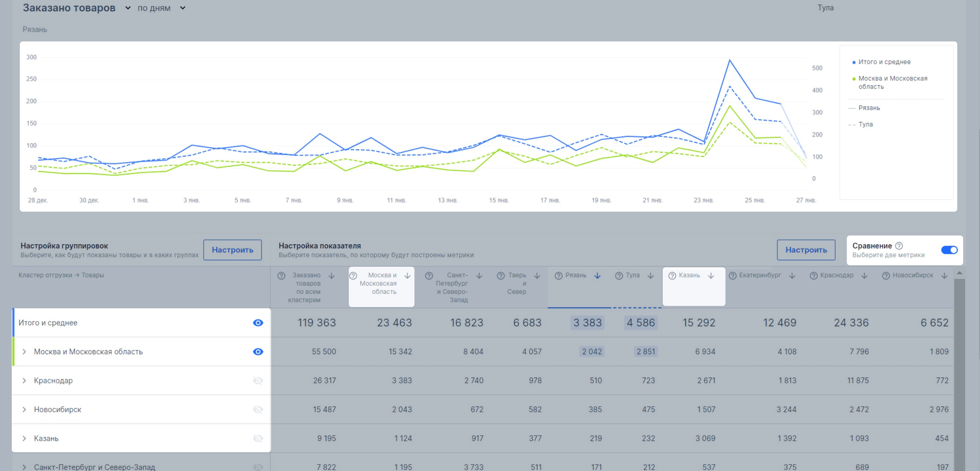Viewport: 980px width, 471px height.
Task: Click help icon next to Сравнение
Action: tap(899, 246)
